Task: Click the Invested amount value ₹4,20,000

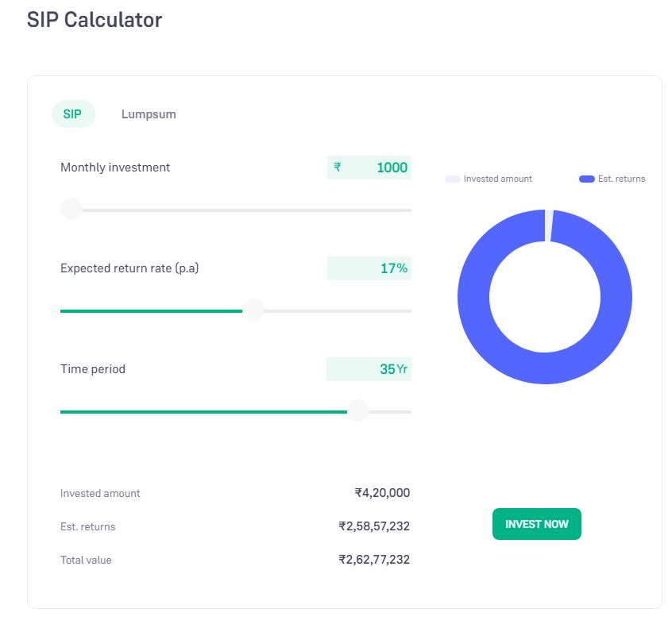Action: tap(382, 493)
